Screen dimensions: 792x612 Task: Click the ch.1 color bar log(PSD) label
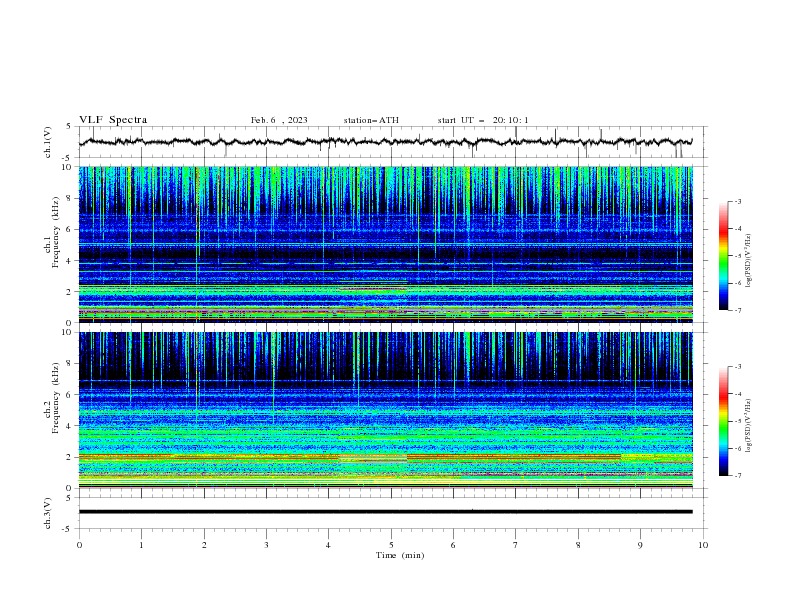pyautogui.click(x=749, y=261)
